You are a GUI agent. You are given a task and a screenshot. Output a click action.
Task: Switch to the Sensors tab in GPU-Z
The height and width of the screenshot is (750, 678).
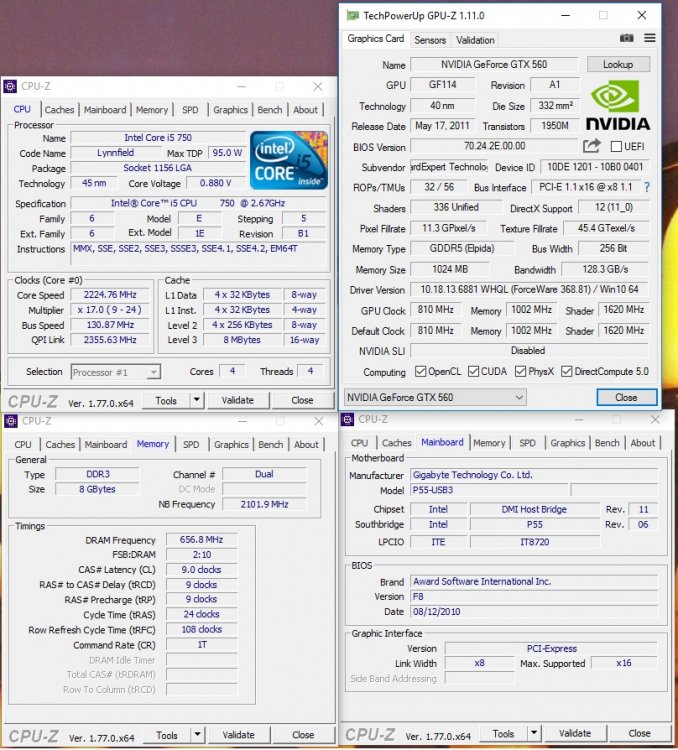point(430,40)
